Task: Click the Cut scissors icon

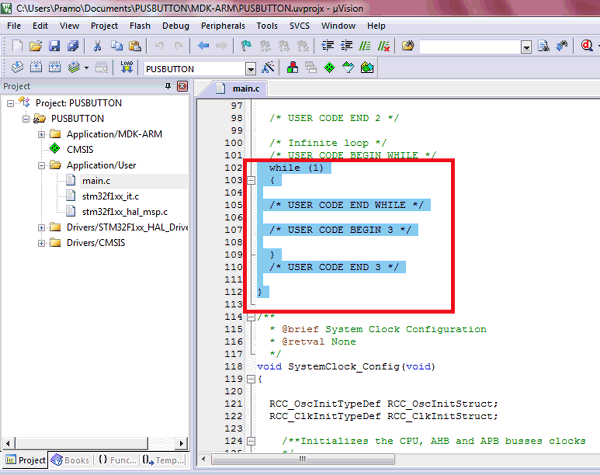Action: pos(98,46)
